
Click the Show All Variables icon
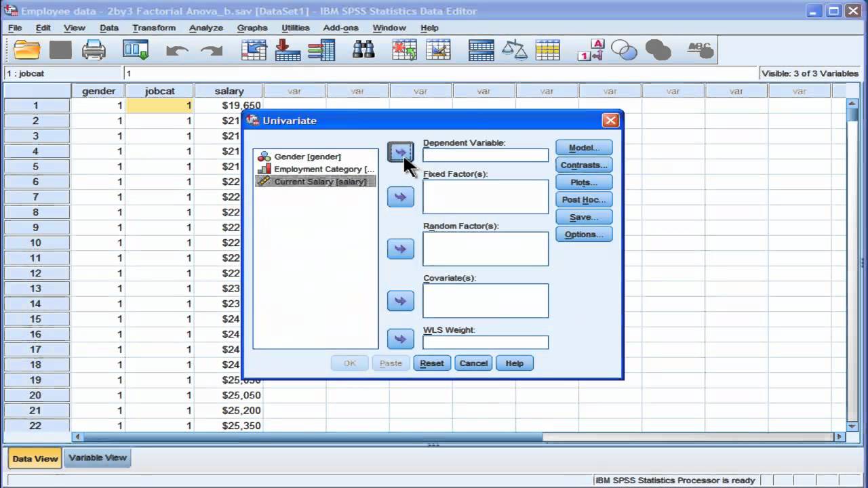point(658,50)
